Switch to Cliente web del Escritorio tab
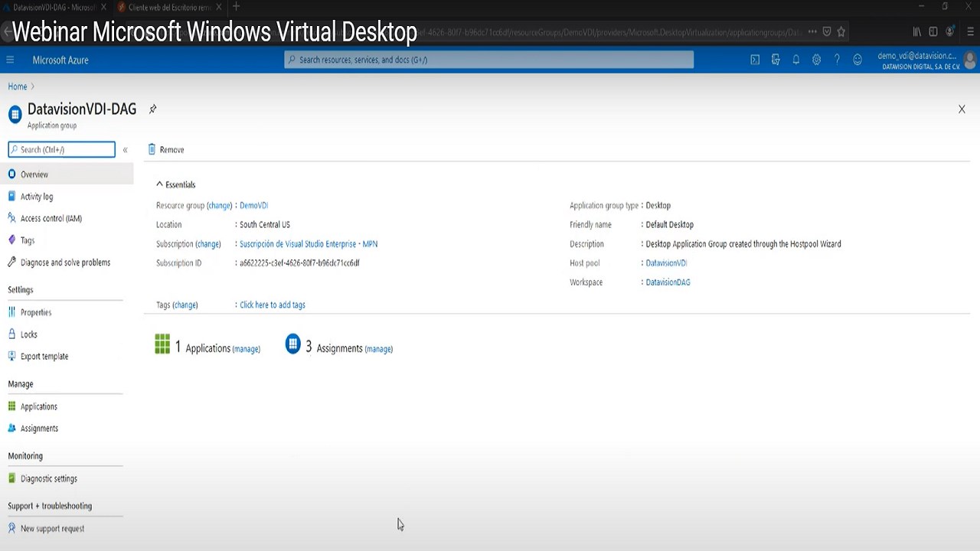The height and width of the screenshot is (551, 980). coord(169,7)
